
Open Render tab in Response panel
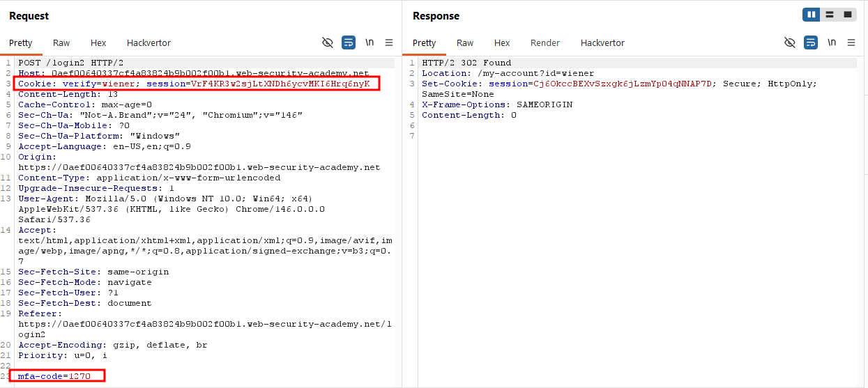click(x=545, y=42)
